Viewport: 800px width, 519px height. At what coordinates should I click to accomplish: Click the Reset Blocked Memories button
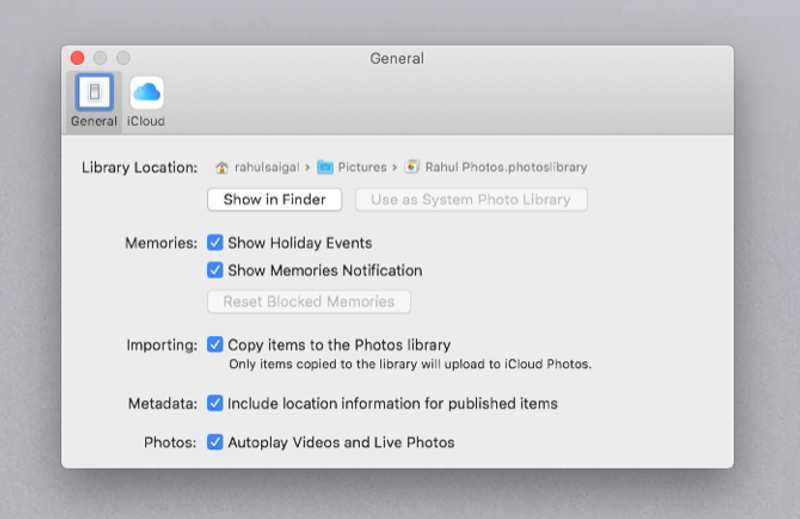click(309, 302)
